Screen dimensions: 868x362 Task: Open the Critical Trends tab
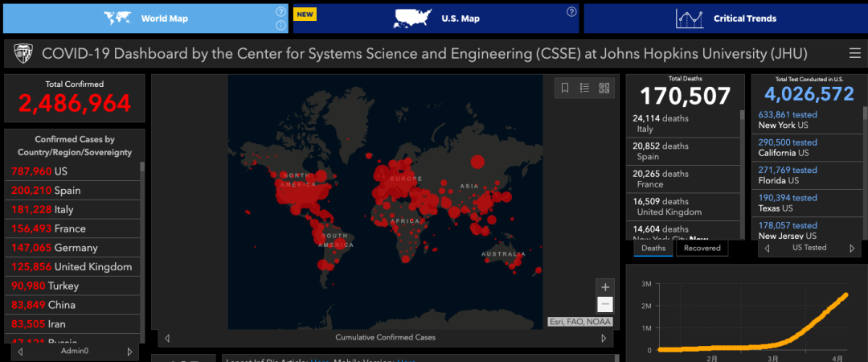(x=726, y=19)
